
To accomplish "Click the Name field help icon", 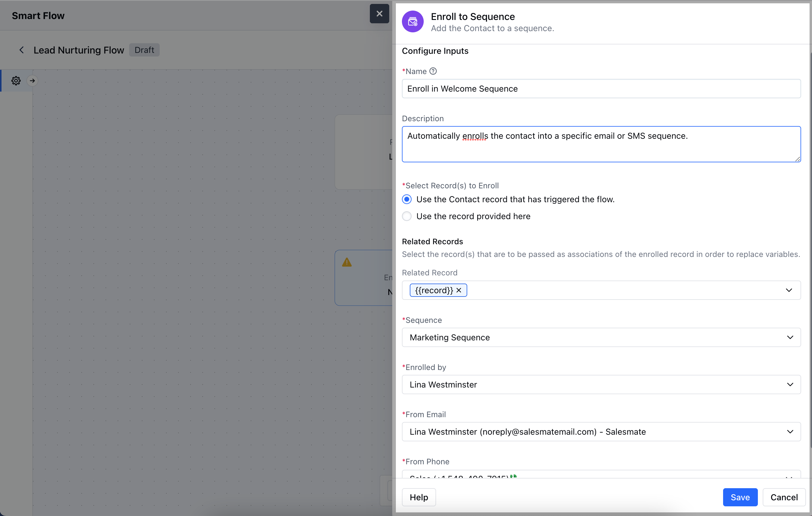I will pyautogui.click(x=433, y=71).
